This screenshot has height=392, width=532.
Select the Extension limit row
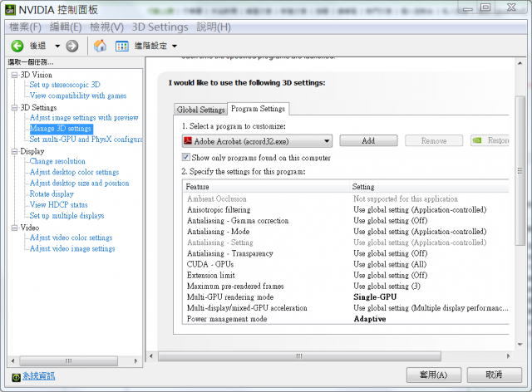pos(346,276)
